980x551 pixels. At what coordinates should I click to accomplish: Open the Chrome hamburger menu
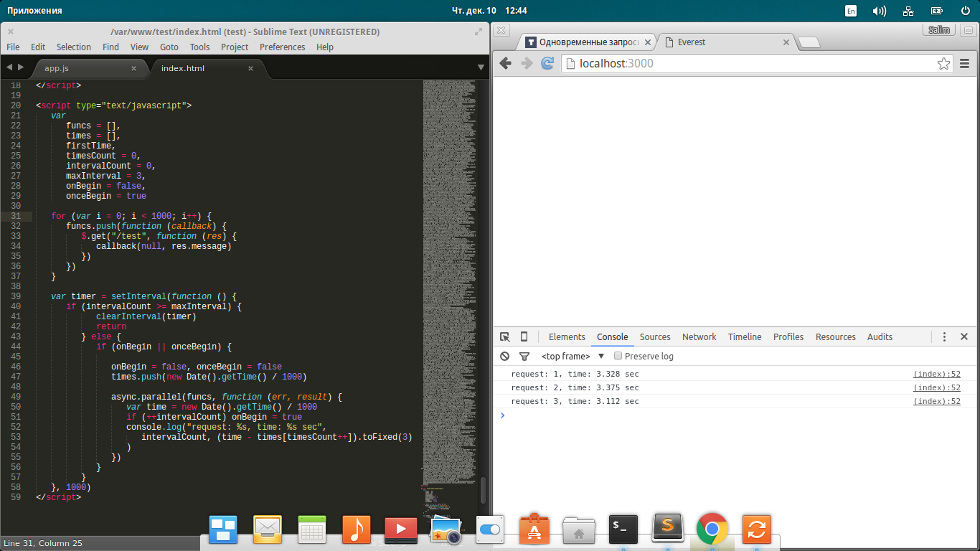click(964, 63)
